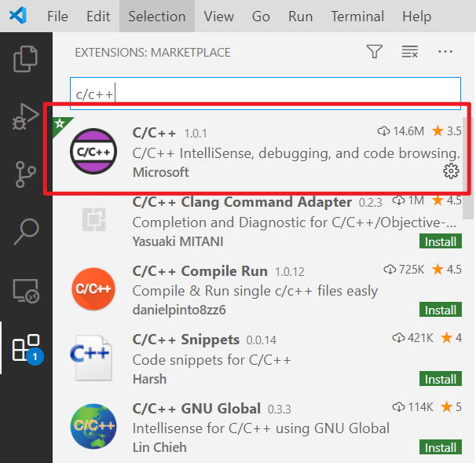Open the Terminal menu

coord(357,16)
